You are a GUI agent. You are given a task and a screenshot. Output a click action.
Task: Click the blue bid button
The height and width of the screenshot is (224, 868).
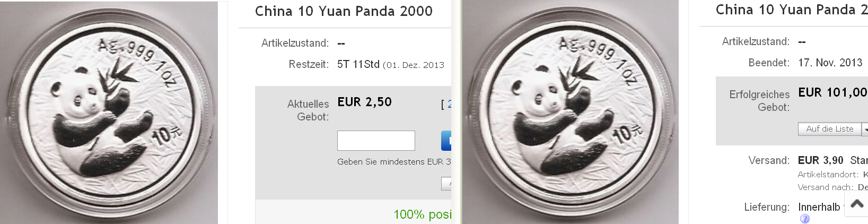coord(446,141)
